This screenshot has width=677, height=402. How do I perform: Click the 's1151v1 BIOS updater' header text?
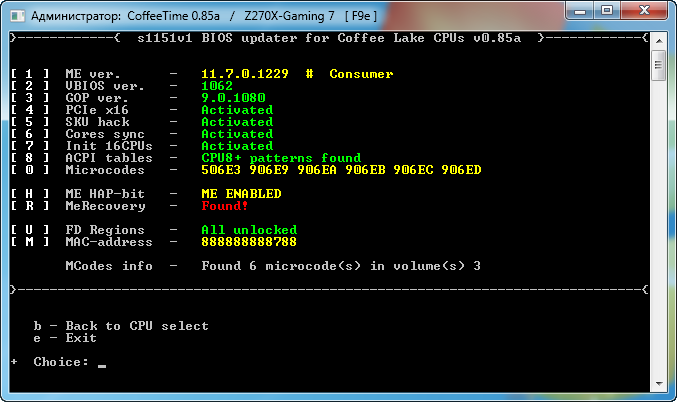217,38
